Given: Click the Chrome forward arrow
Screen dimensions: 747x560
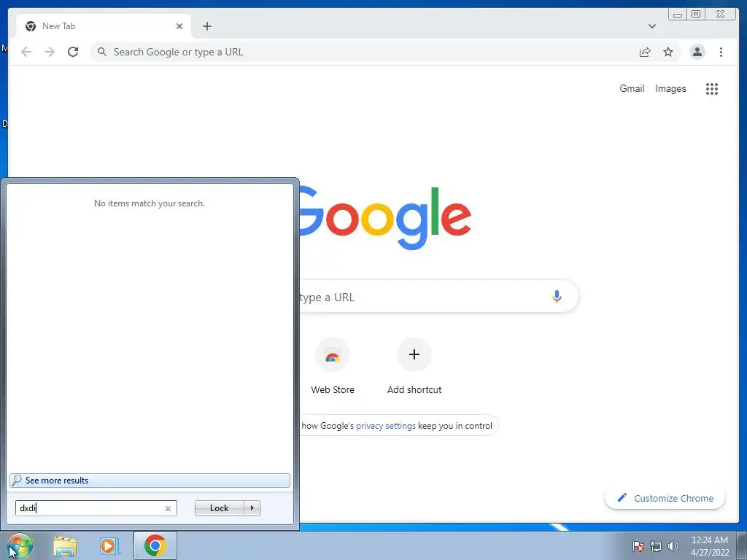Looking at the screenshot, I should (50, 52).
